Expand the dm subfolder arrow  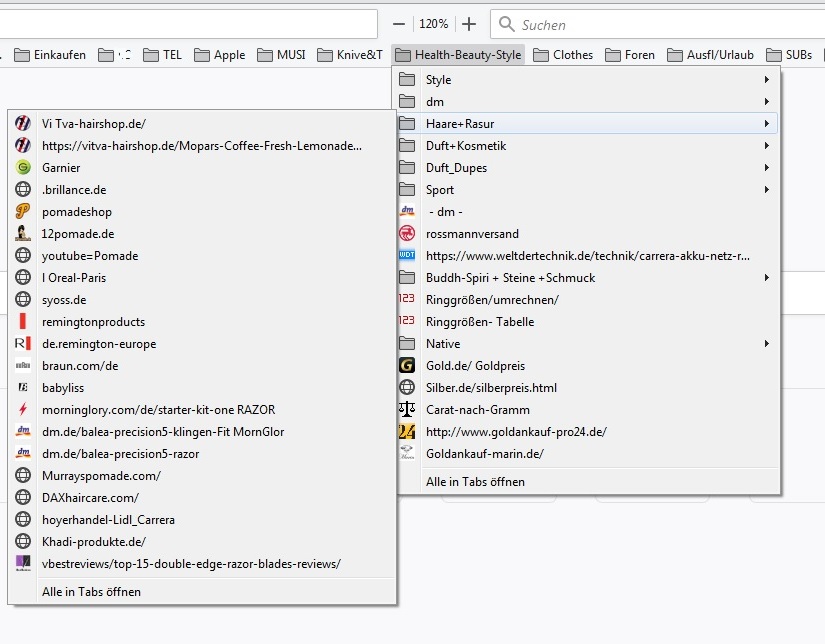[767, 102]
